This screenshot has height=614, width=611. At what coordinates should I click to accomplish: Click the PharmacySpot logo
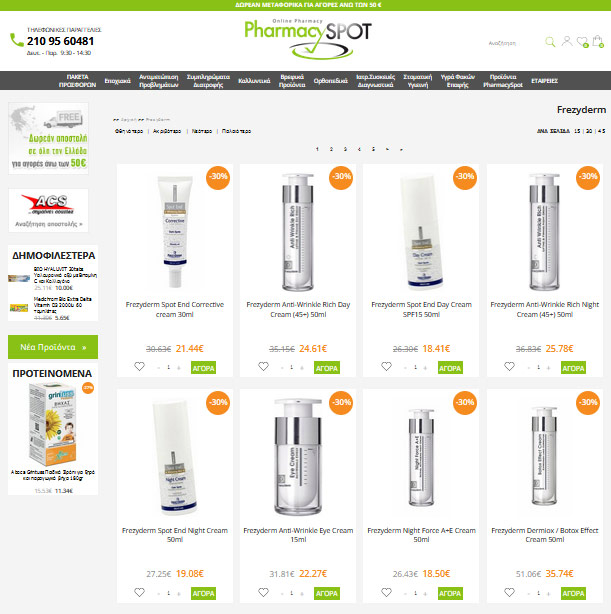[308, 39]
